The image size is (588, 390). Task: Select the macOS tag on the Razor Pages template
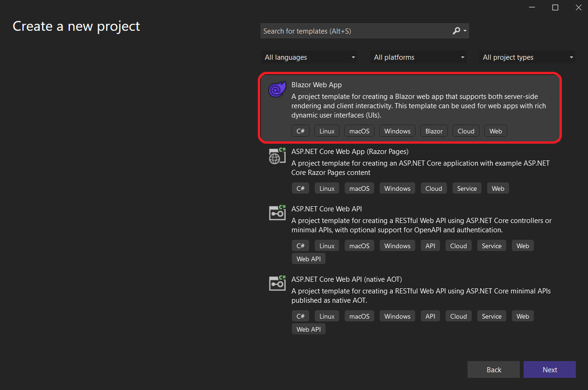tap(359, 188)
